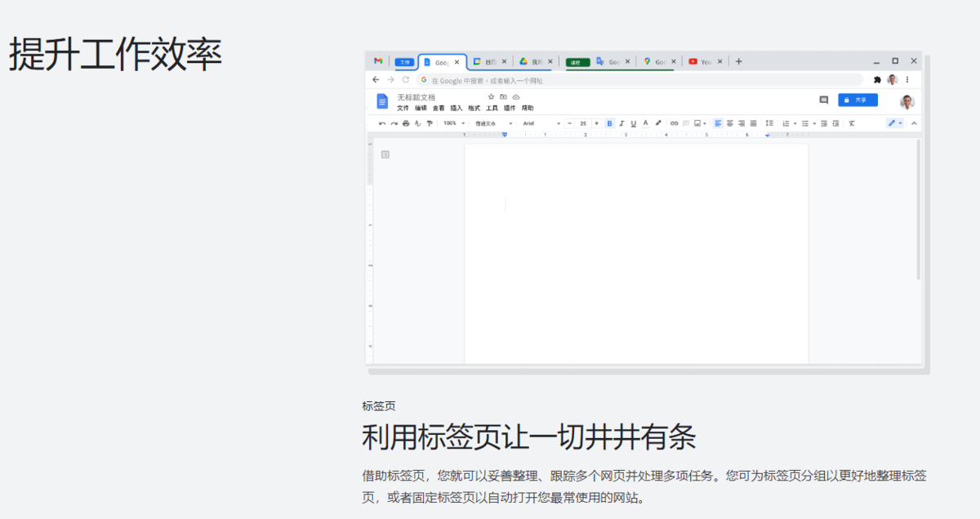
Task: Click the Google search address bar
Action: coord(639,80)
